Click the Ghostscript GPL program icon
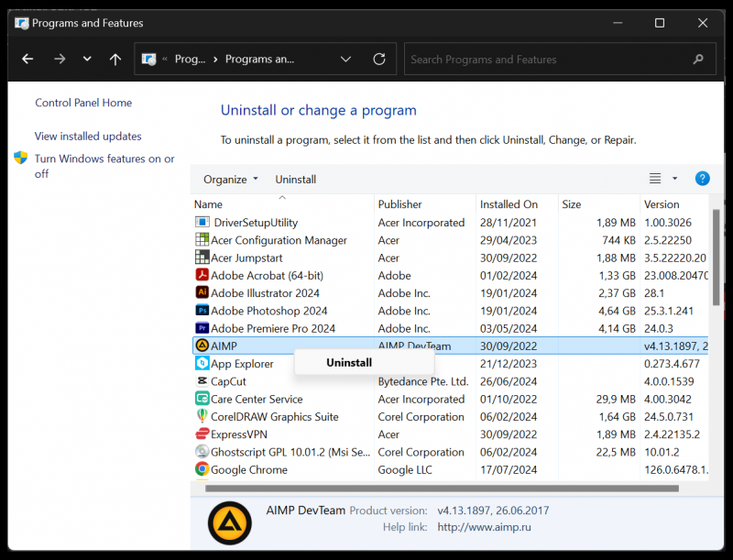 pos(202,452)
